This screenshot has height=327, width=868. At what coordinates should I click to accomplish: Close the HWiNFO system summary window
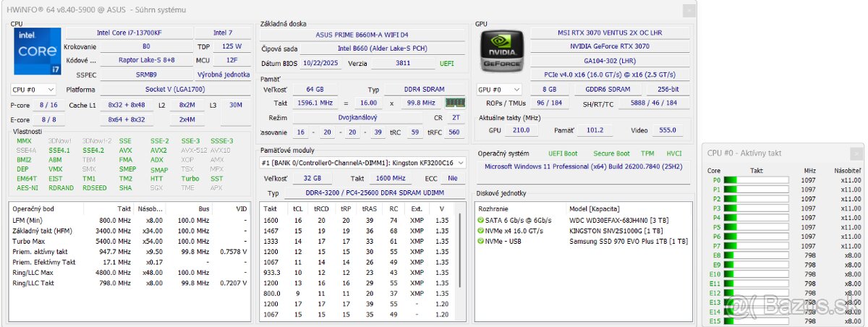tap(689, 10)
